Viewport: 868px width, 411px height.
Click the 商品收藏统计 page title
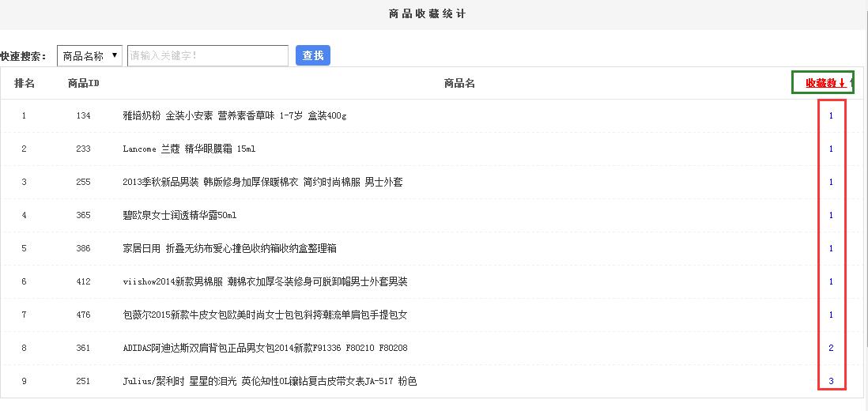428,13
